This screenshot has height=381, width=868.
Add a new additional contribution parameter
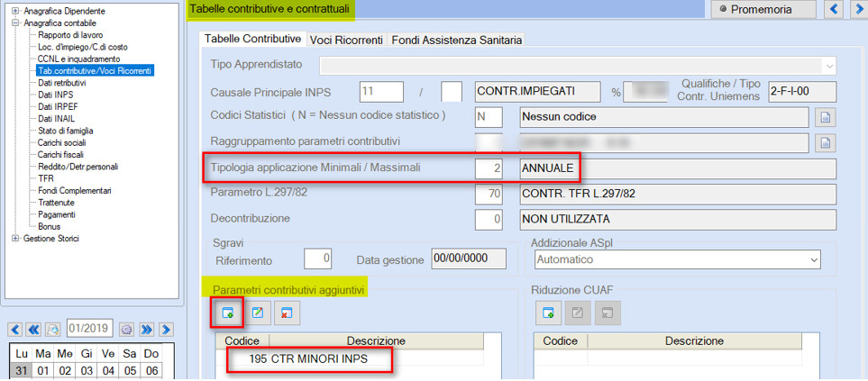point(228,313)
